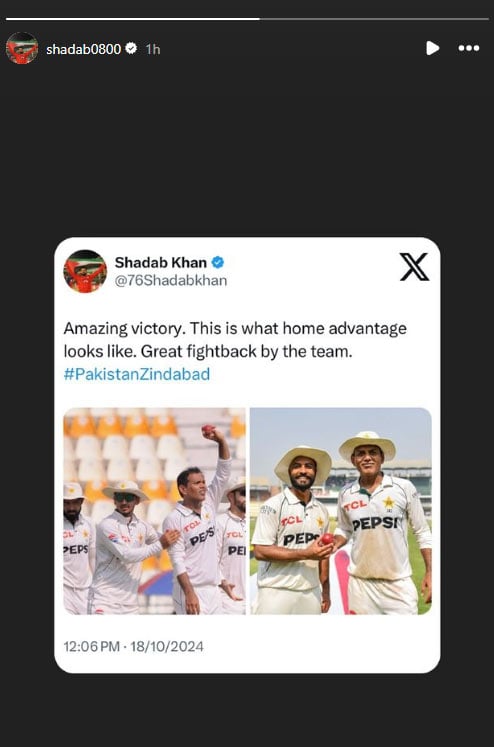494x747 pixels.
Task: Click the story play button
Action: [x=432, y=48]
